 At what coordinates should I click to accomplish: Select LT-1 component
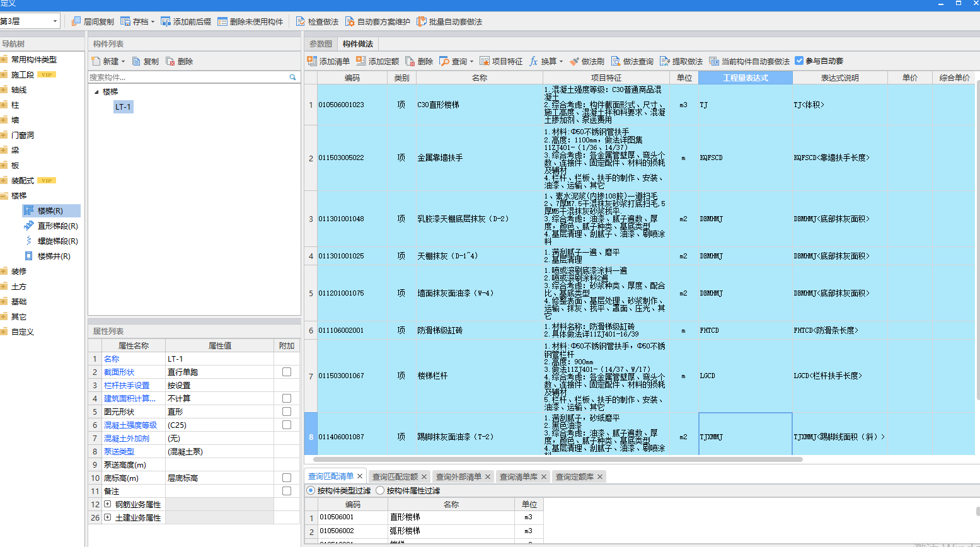click(123, 107)
